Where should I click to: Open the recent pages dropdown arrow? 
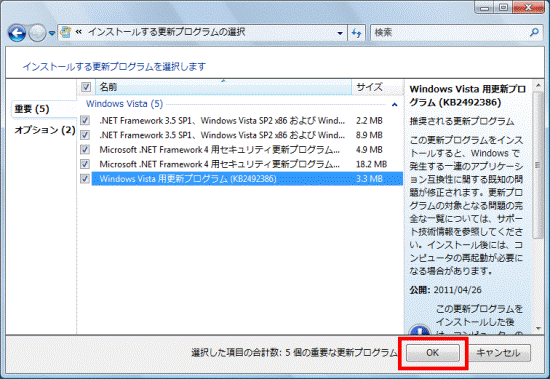52,33
